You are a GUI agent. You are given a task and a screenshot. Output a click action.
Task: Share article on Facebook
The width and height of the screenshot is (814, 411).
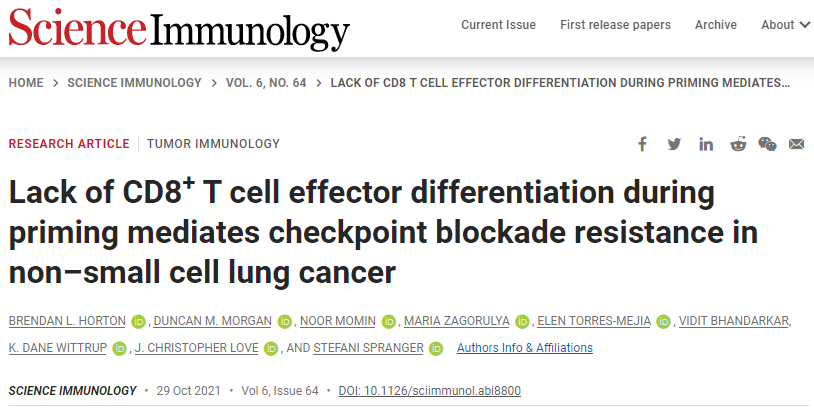[642, 144]
